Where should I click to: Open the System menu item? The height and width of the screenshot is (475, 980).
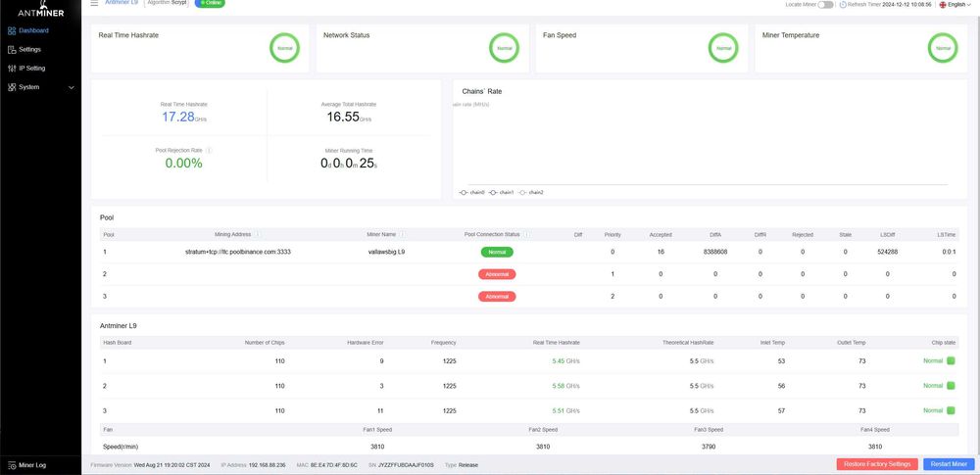[x=28, y=87]
